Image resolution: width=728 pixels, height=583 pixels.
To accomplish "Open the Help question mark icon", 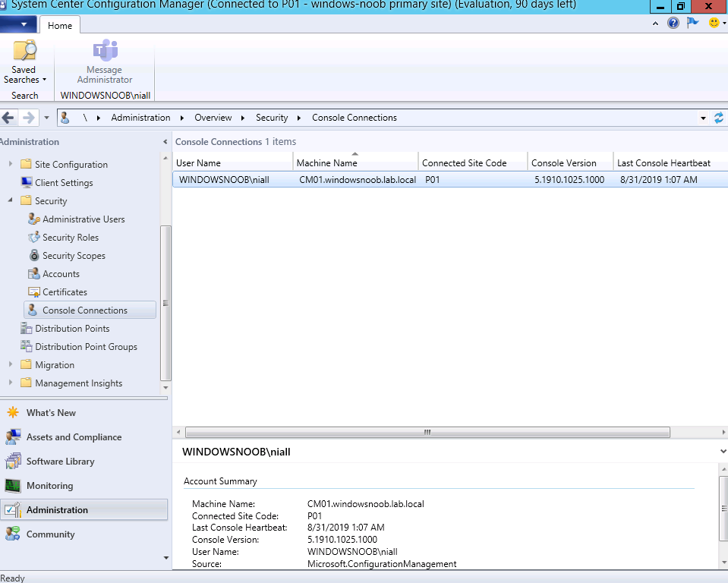I will (673, 23).
